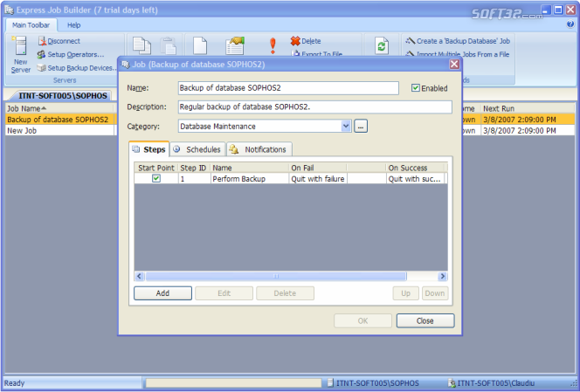Click the Edit step button

point(224,293)
